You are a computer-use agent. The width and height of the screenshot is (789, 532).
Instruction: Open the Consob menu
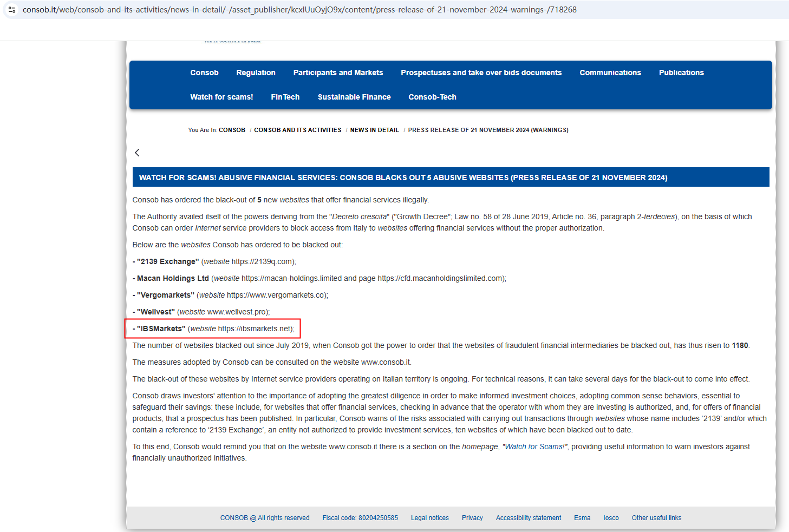pos(204,73)
